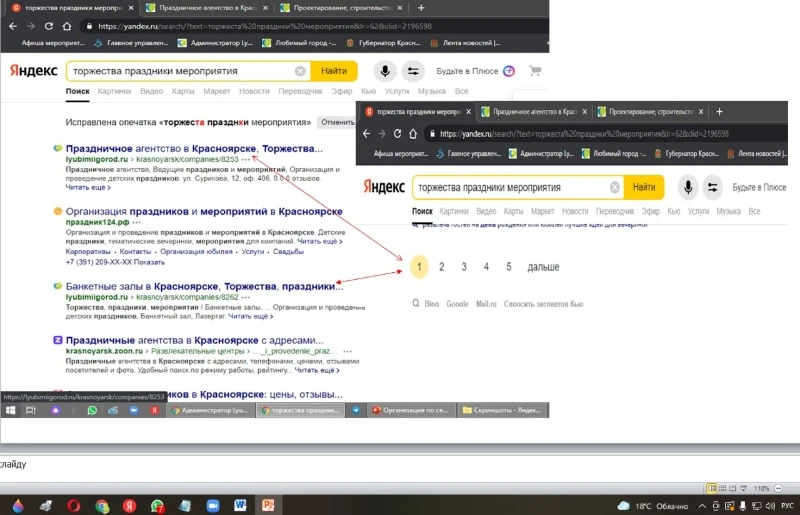Open Скриншоты - Яндекс folder in inner taskbar
800x515 pixels.
tap(502, 410)
